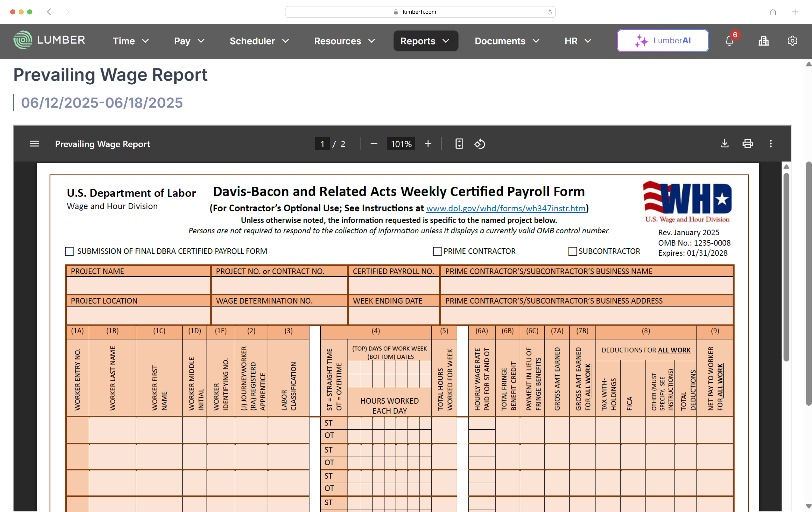Open the HR dropdown menu
Image resolution: width=812 pixels, height=512 pixels.
(x=577, y=41)
